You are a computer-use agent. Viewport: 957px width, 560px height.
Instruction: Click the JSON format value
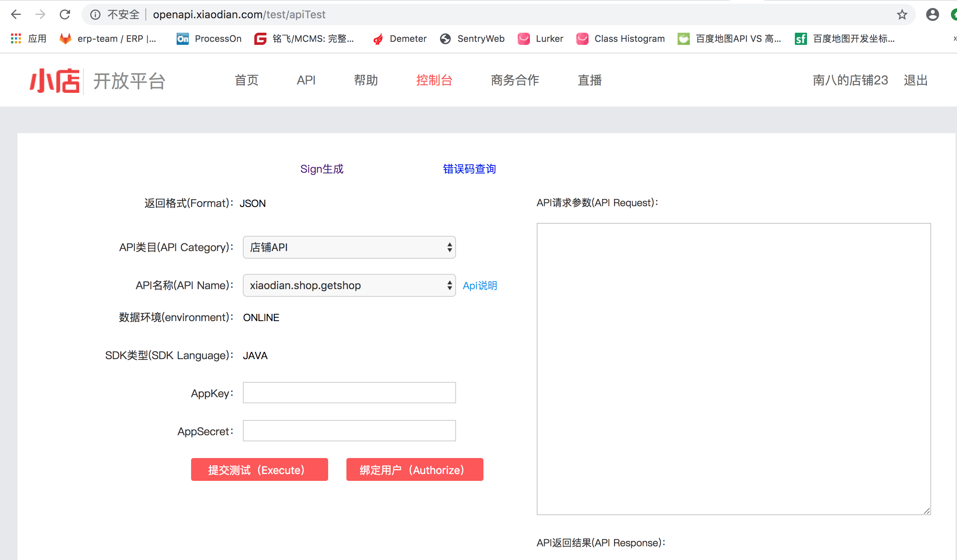click(x=252, y=204)
